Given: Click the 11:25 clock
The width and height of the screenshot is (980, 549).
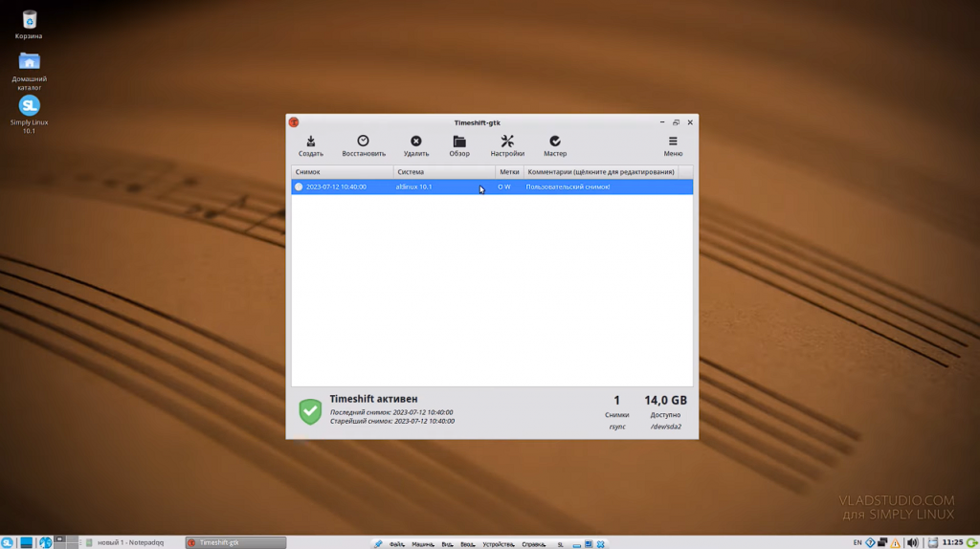Looking at the screenshot, I should [952, 542].
